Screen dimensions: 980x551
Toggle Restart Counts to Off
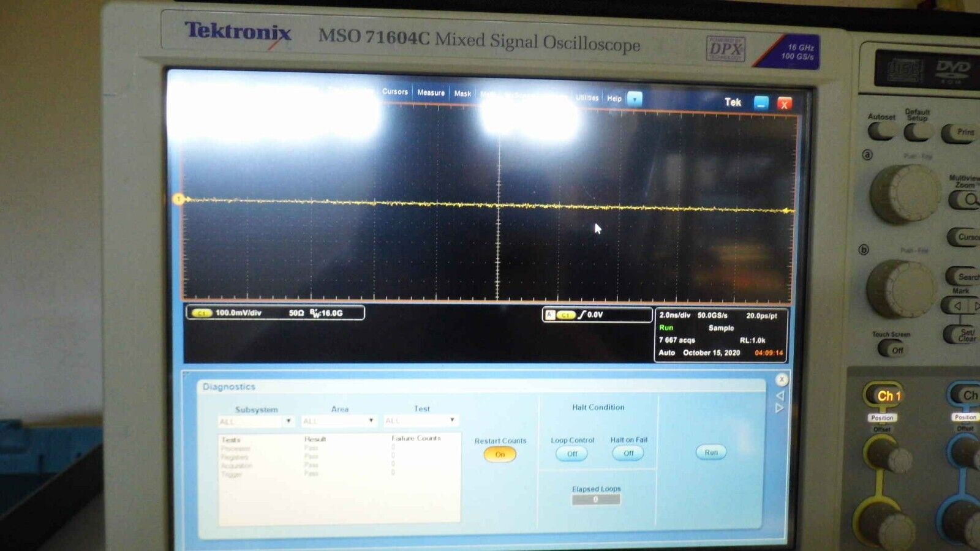click(x=500, y=454)
